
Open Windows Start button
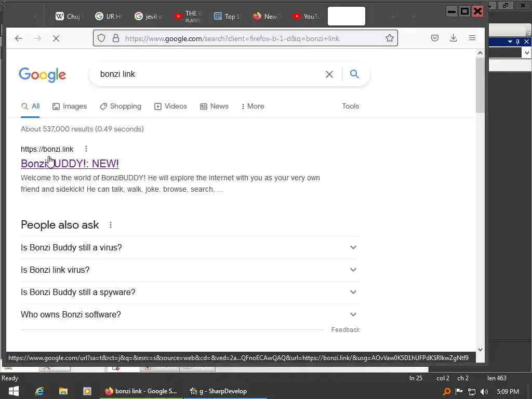[x=14, y=391]
